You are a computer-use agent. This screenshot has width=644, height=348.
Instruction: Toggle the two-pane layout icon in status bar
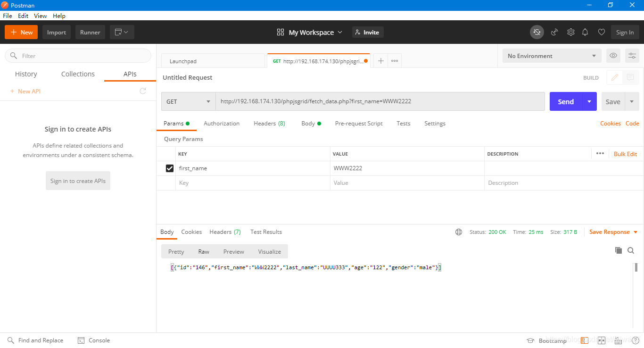[602, 340]
